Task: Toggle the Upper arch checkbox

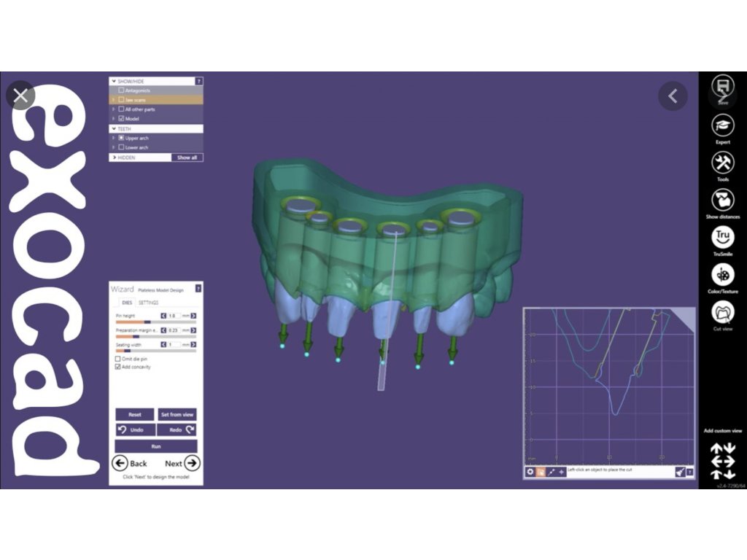Action: click(121, 138)
